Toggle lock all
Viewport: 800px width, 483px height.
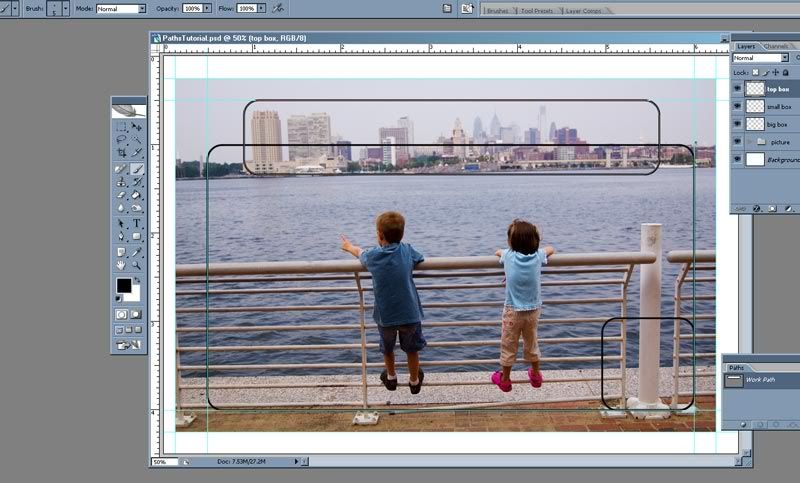pyautogui.click(x=786, y=72)
